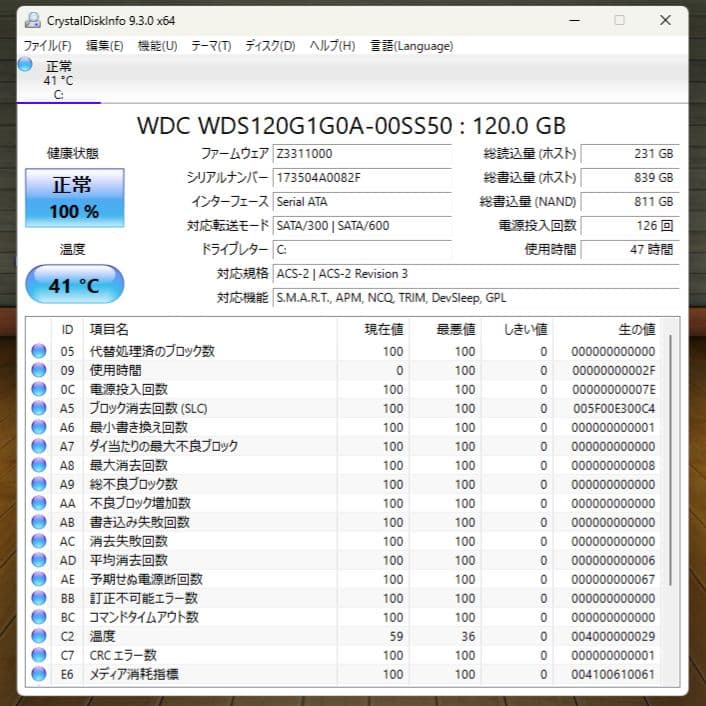Viewport: 706px width, 706px height.
Task: Click status orb for ID E6 メディア消耗指標 row
Action: (x=39, y=674)
